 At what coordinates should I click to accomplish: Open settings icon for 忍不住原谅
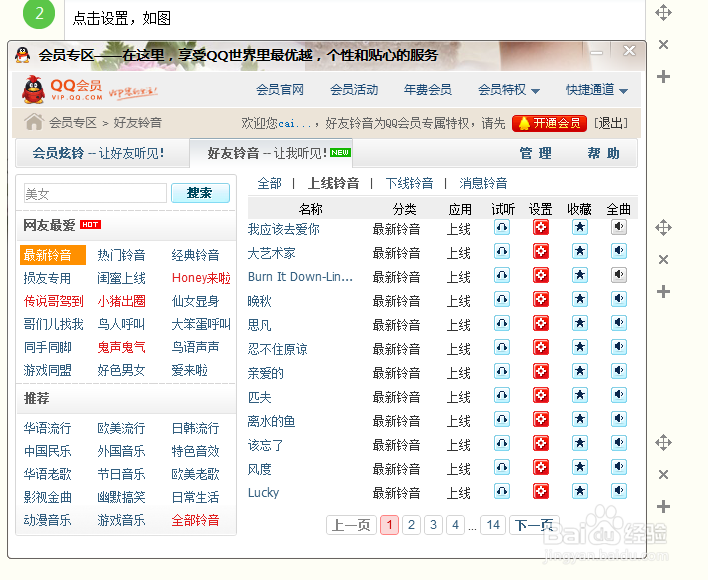[x=540, y=347]
